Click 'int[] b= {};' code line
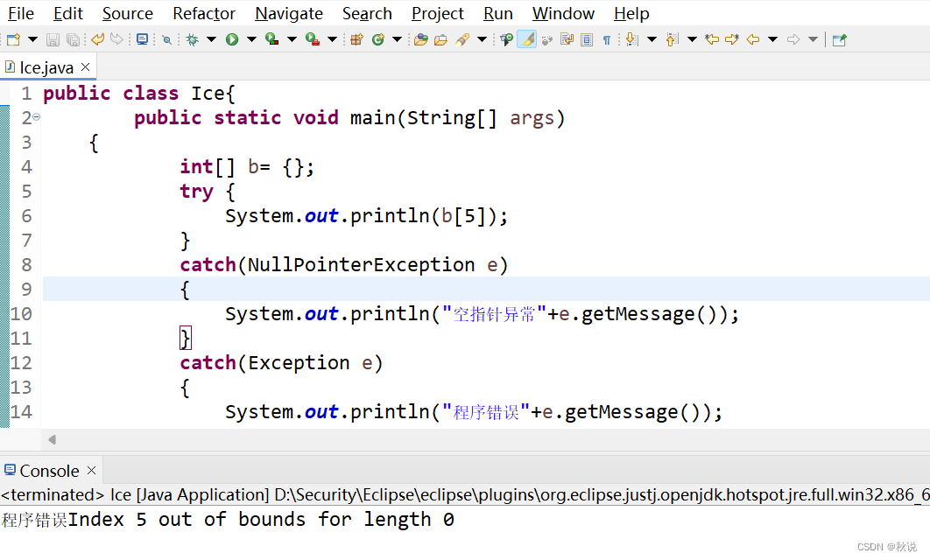Image resolution: width=930 pixels, height=560 pixels. tap(247, 166)
